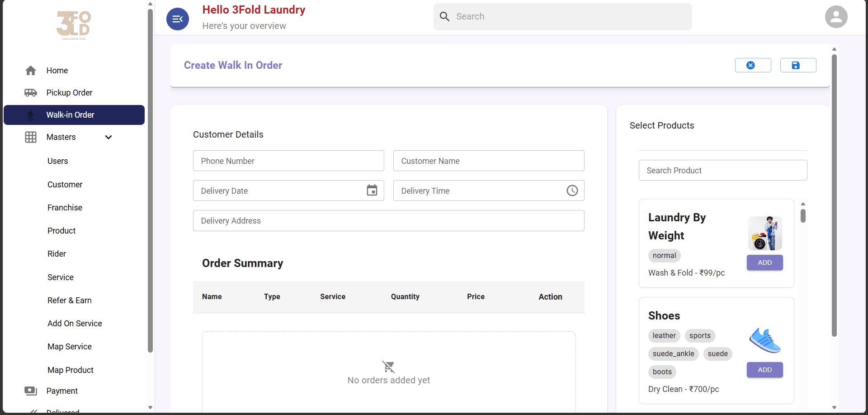The width and height of the screenshot is (868, 415).
Task: Click the Shoes product sneaker image
Action: (x=765, y=340)
